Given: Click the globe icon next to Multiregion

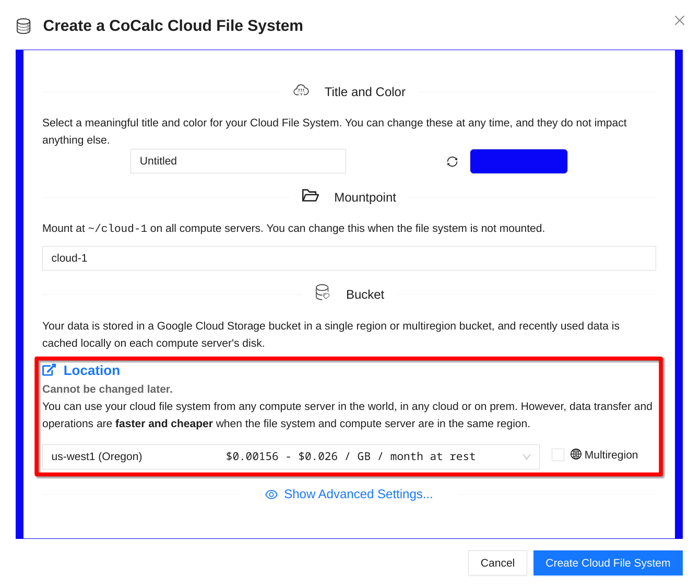Looking at the screenshot, I should [576, 454].
